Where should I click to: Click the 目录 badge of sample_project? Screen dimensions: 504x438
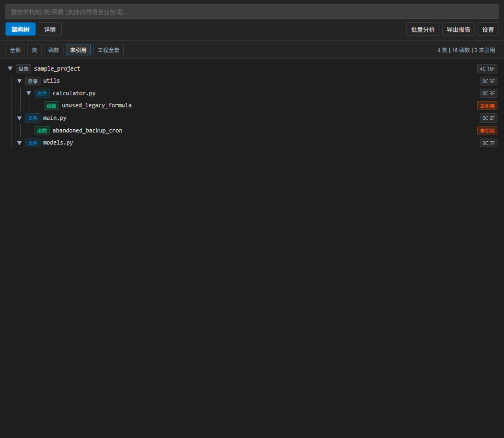(x=24, y=69)
